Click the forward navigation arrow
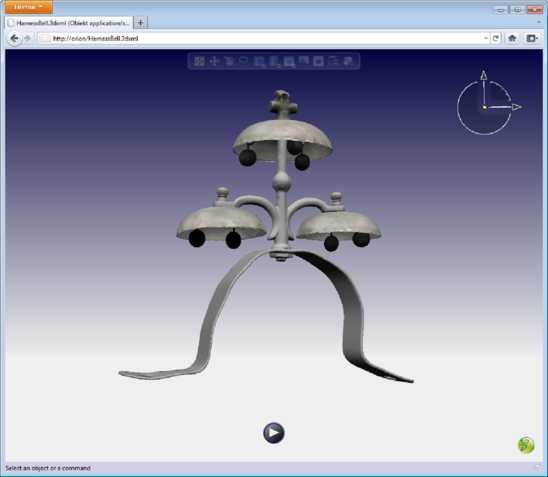The height and width of the screenshot is (477, 548). tap(28, 38)
